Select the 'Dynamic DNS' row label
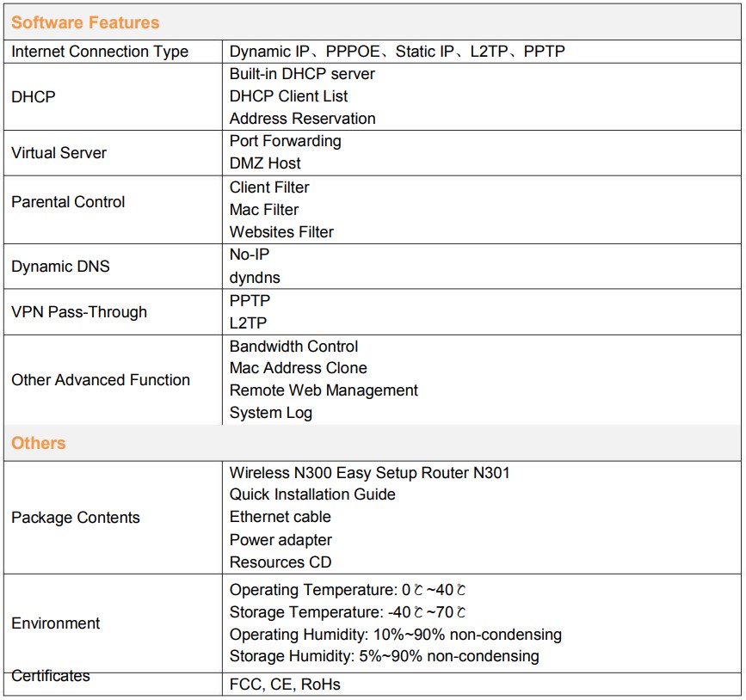This screenshot has width=746, height=700. 60,267
